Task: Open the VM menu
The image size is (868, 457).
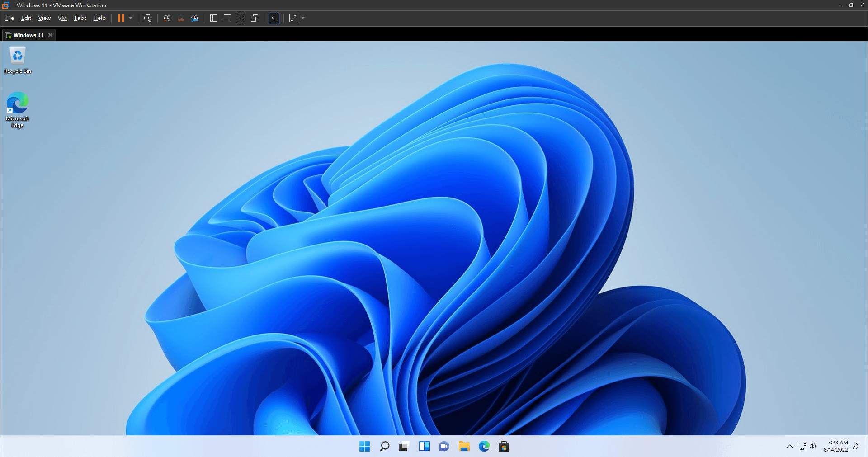Action: coord(62,18)
